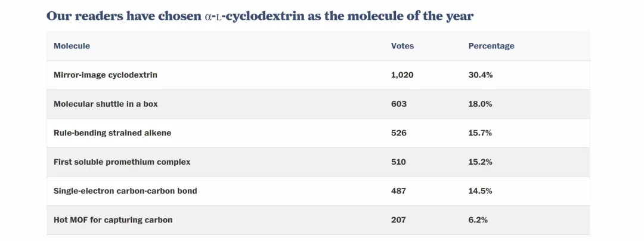Click the 526 votes cell

[399, 133]
